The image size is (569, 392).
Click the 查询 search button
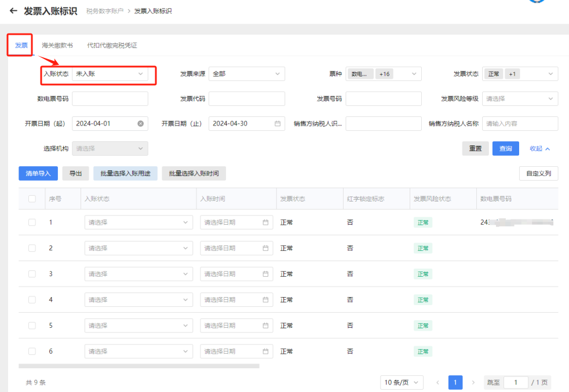click(x=505, y=148)
